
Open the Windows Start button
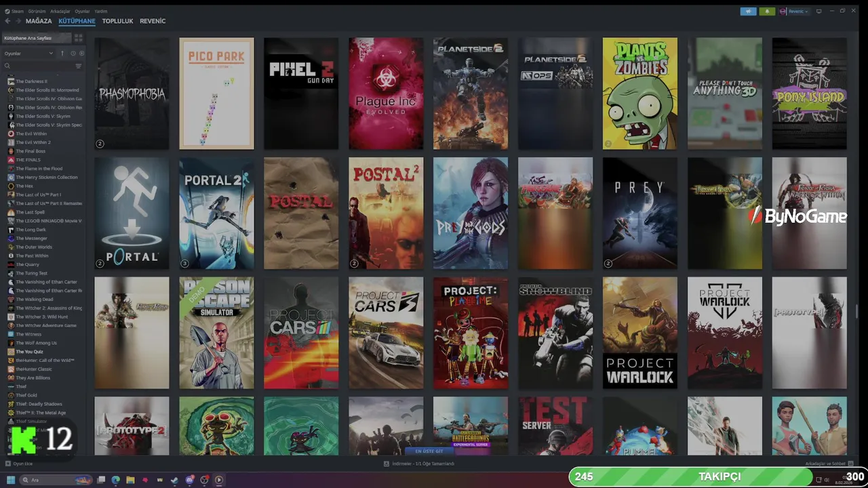click(11, 480)
